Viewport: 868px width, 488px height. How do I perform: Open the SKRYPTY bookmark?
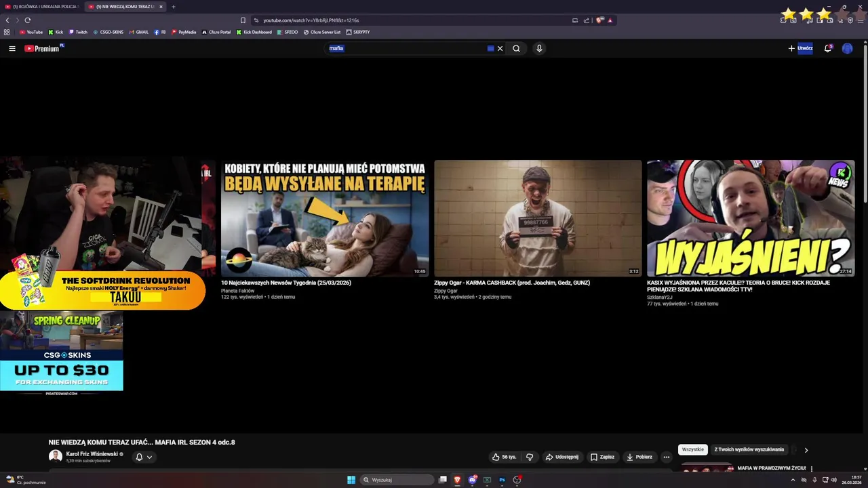click(358, 32)
